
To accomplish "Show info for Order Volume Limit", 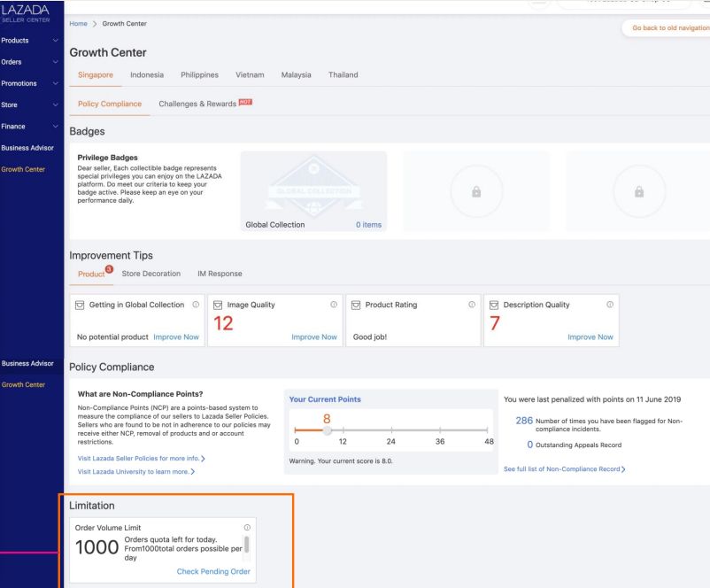I will coord(247,527).
